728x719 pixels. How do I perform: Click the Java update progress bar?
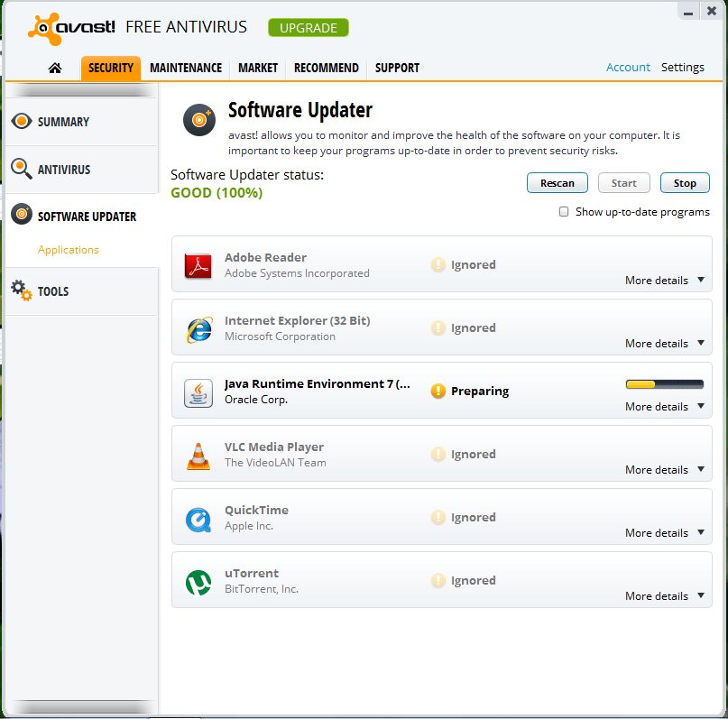(x=665, y=384)
